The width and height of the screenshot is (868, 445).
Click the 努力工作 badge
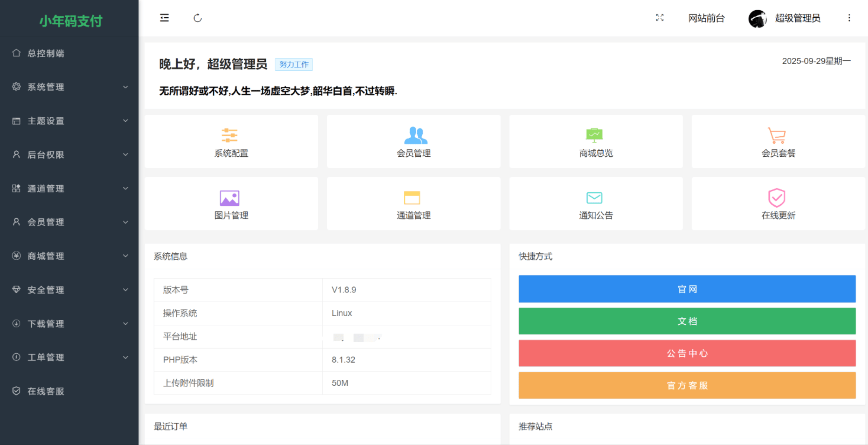[294, 65]
